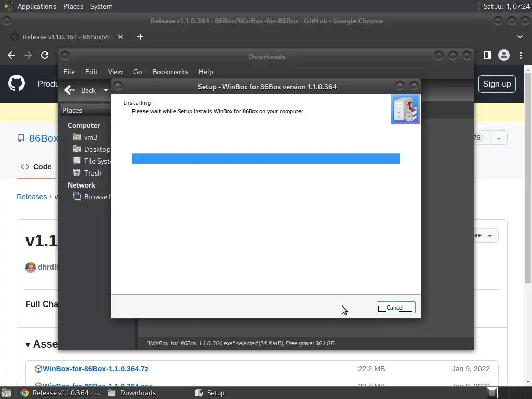Viewport: 532px width, 399px height.
Task: Click Chrome's back navigation arrow
Action: coord(11,55)
